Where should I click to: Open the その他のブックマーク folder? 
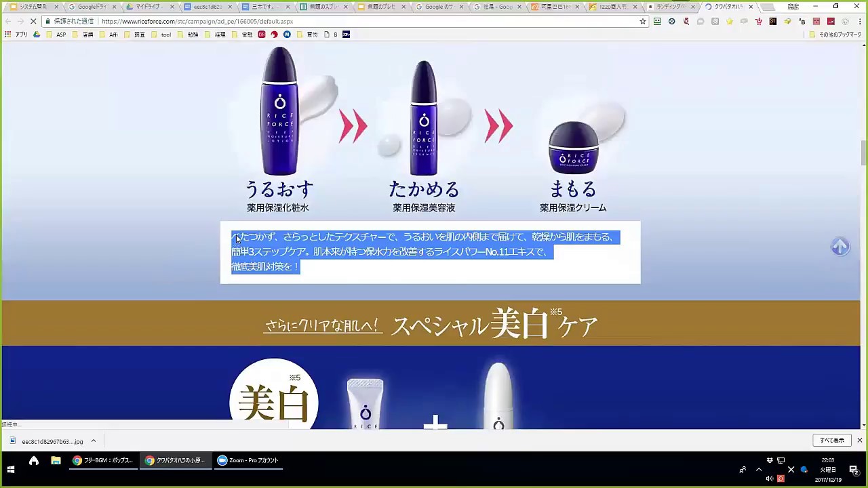point(835,35)
